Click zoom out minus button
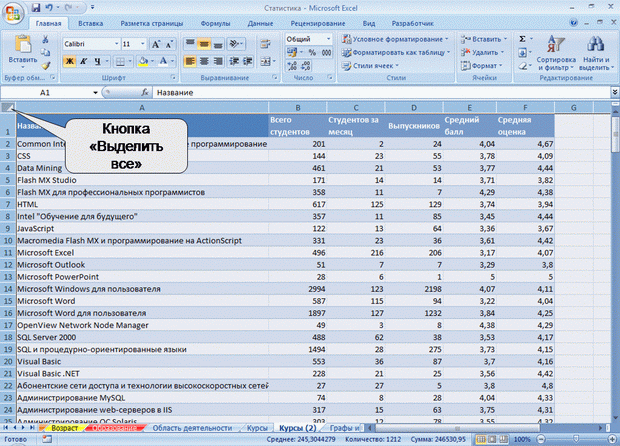620x446 pixels. point(541,439)
